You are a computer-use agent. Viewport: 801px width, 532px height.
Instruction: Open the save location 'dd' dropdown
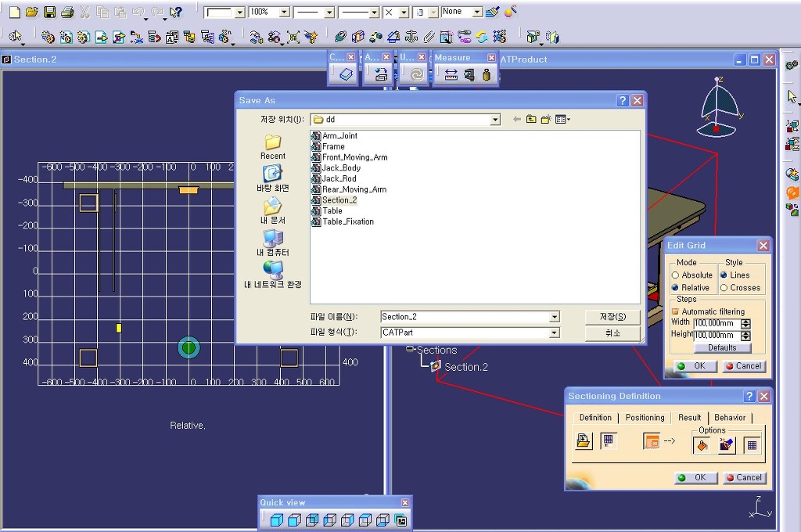495,120
